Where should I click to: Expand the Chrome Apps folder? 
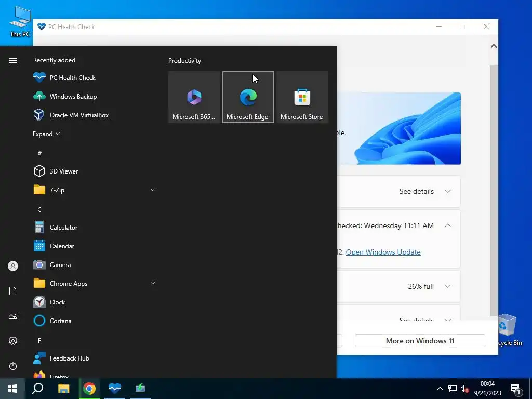point(153,283)
